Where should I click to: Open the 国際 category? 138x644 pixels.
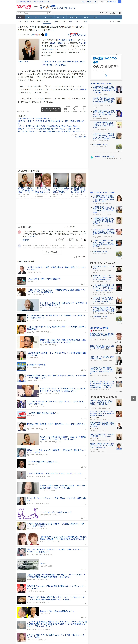[x=32, y=21]
